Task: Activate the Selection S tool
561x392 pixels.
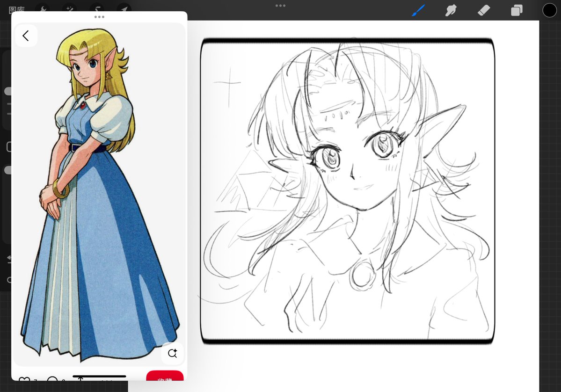Action: [x=97, y=8]
